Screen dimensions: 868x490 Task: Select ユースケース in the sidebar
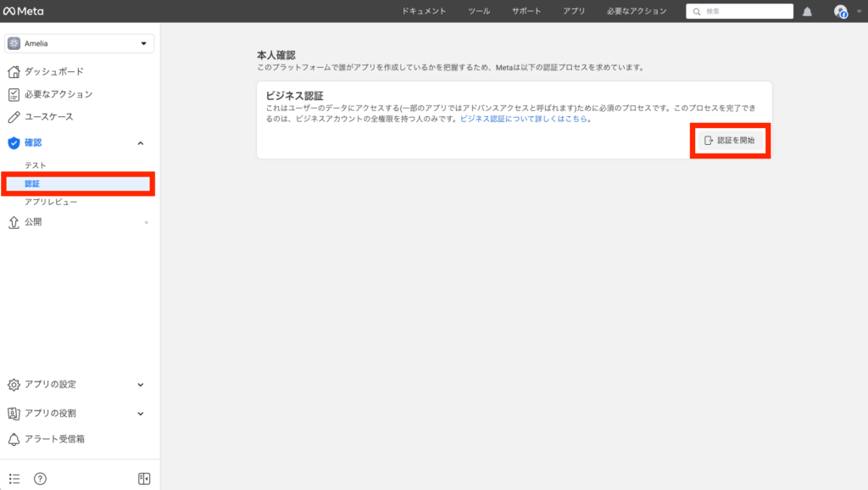tap(48, 117)
